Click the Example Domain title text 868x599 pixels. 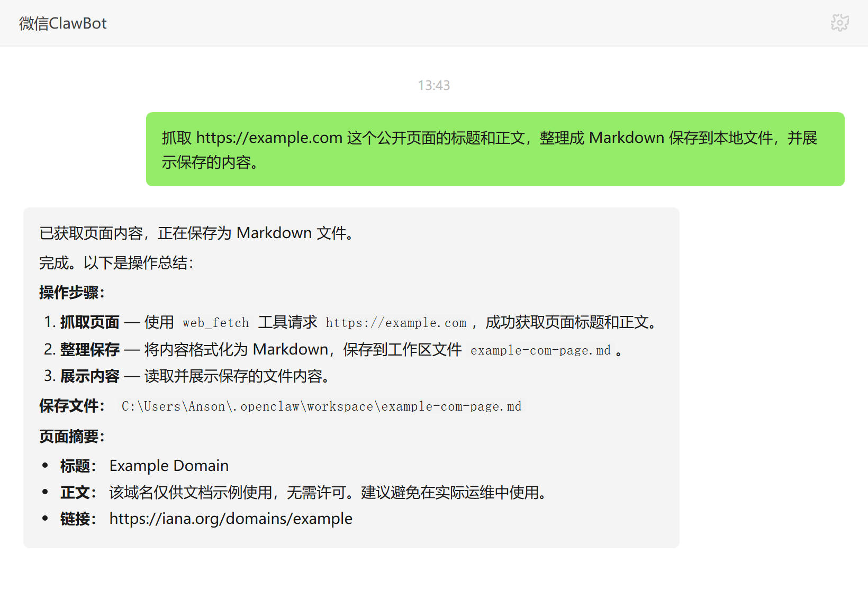[x=169, y=466]
